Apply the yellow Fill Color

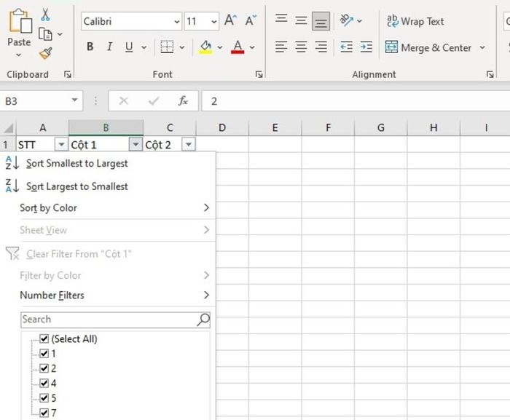coord(205,47)
